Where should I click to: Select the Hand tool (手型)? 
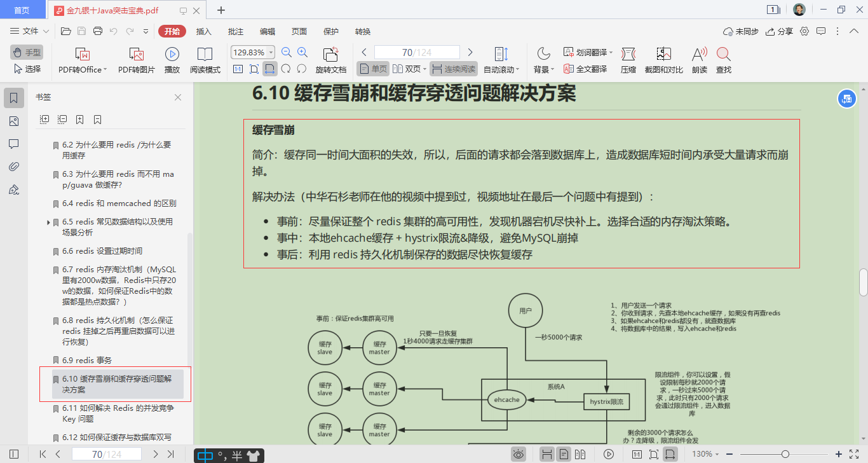(27, 52)
